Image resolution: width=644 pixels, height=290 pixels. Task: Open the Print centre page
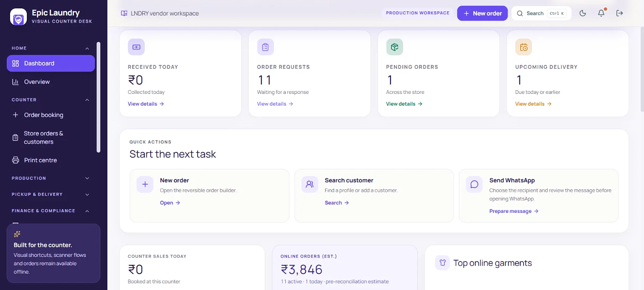click(x=51, y=160)
